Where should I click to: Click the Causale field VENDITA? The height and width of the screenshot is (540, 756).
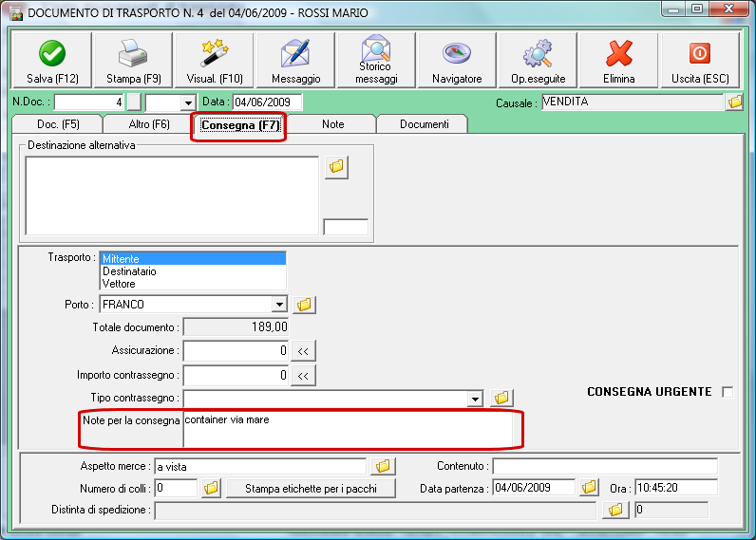pyautogui.click(x=633, y=102)
